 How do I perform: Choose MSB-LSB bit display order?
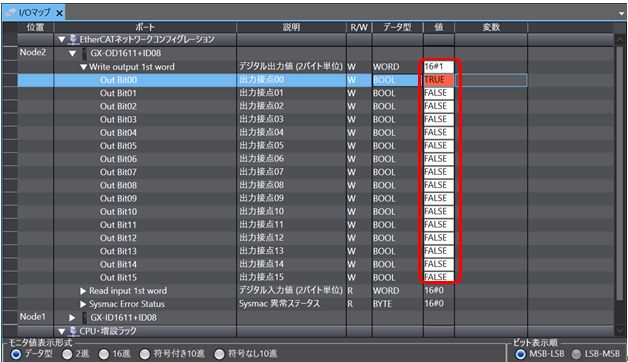point(520,354)
